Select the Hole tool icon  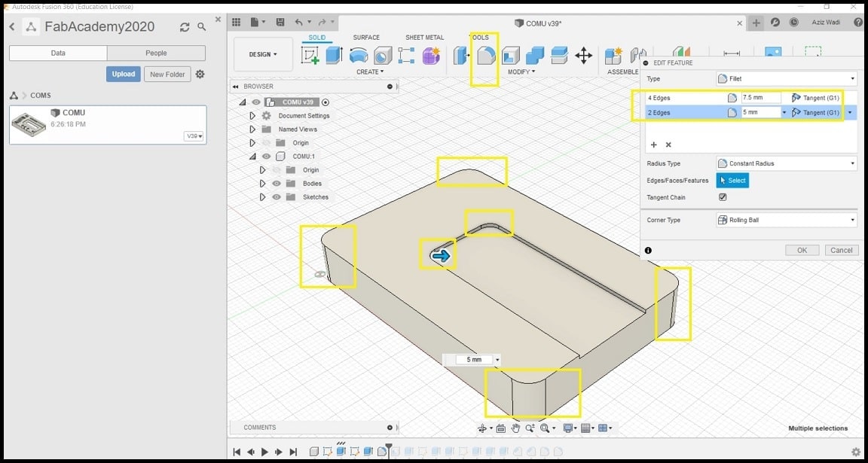pos(383,55)
